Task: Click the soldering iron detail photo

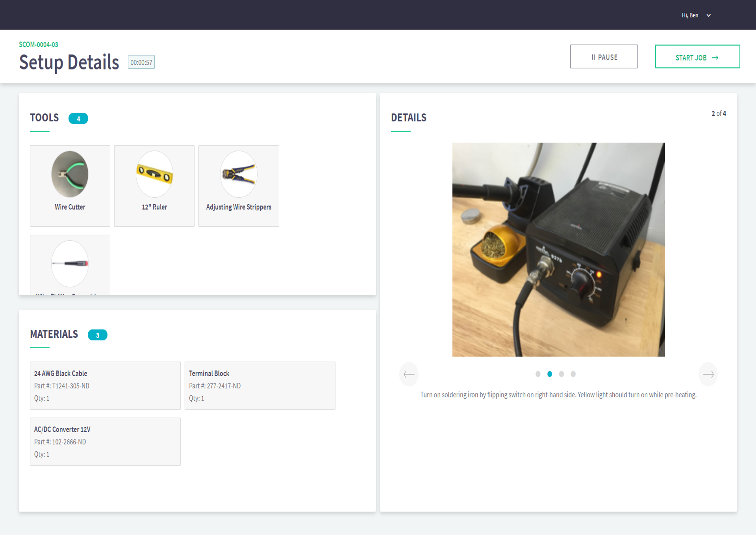Action: (x=558, y=249)
